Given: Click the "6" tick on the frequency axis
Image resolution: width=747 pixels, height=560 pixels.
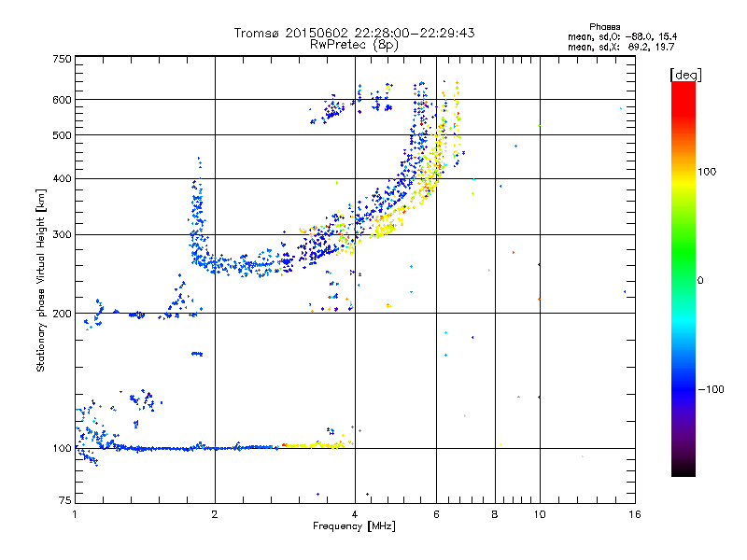Looking at the screenshot, I should 436,514.
